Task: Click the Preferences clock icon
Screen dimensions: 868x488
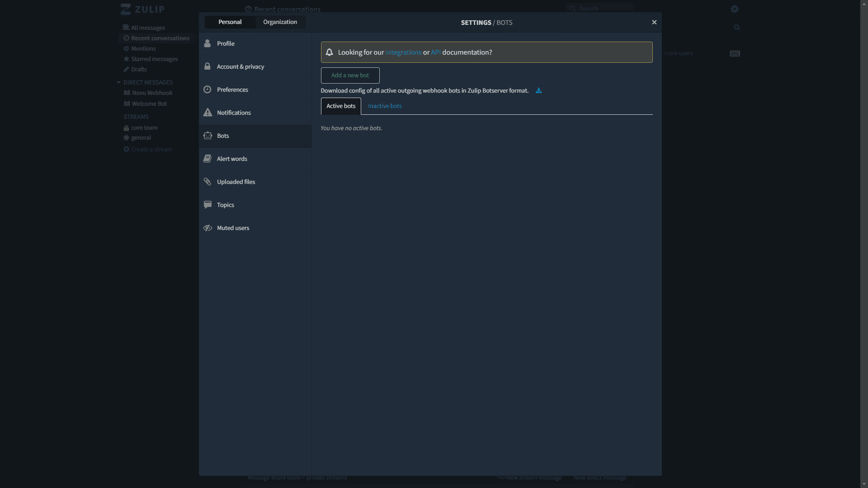Action: click(x=208, y=89)
